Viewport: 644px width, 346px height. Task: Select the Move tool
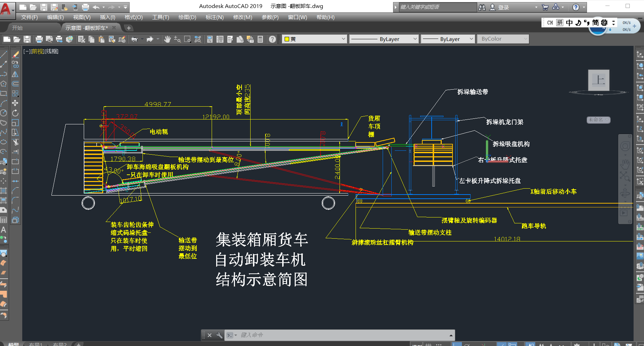pyautogui.click(x=15, y=103)
